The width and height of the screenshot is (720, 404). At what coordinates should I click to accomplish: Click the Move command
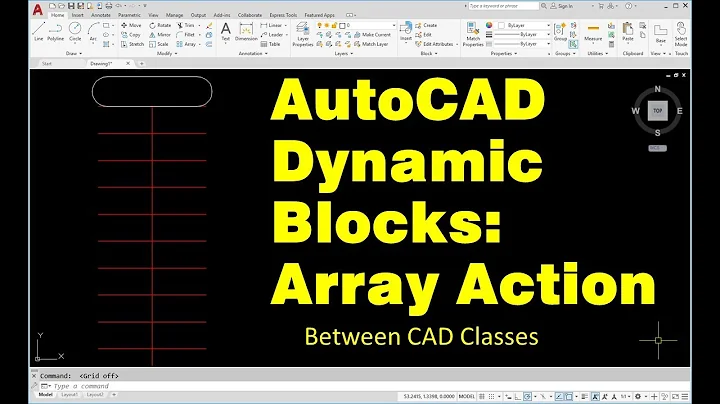(x=131, y=25)
